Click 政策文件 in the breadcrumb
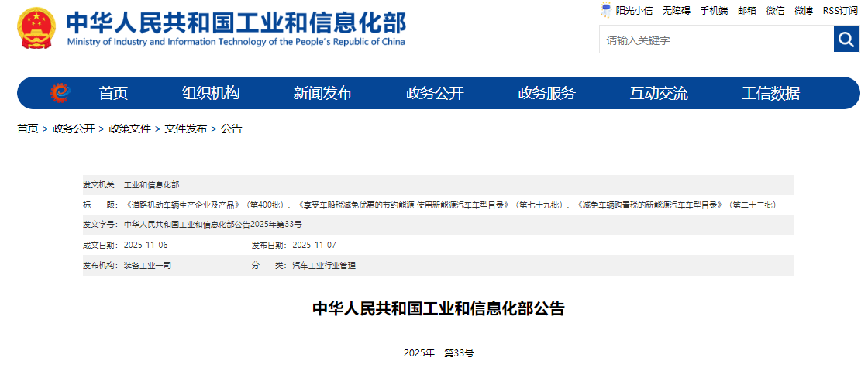Screen dimensions: 868x385 pos(129,129)
